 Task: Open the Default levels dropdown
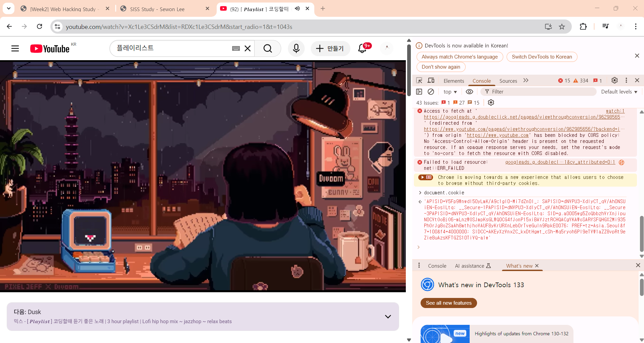point(619,92)
